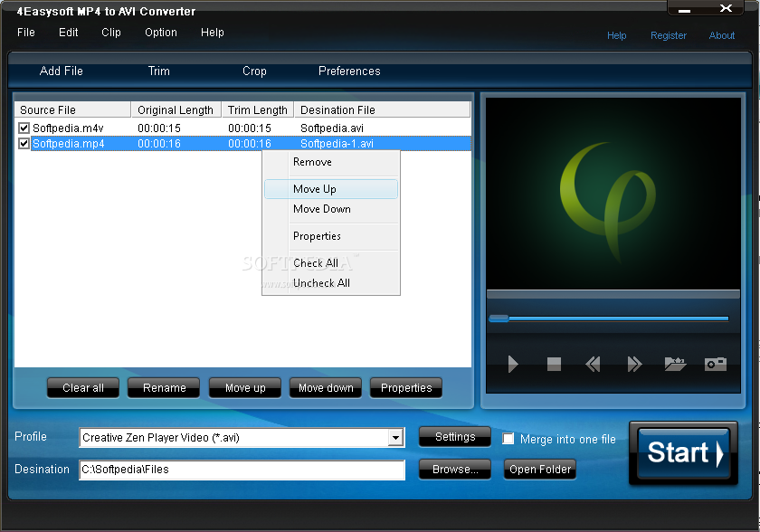Minimize the converter window
Screen dimensions: 760x532
(x=684, y=9)
